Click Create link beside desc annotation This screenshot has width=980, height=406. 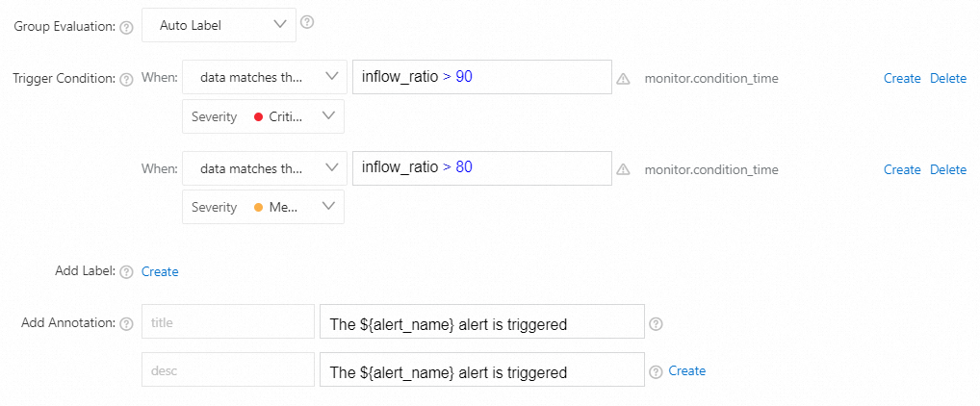click(x=687, y=370)
